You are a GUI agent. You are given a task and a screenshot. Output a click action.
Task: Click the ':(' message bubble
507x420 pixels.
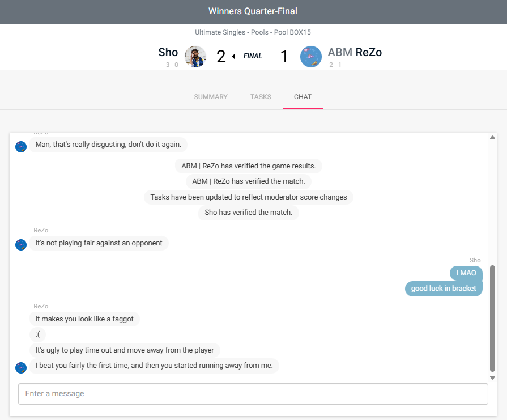(x=37, y=334)
